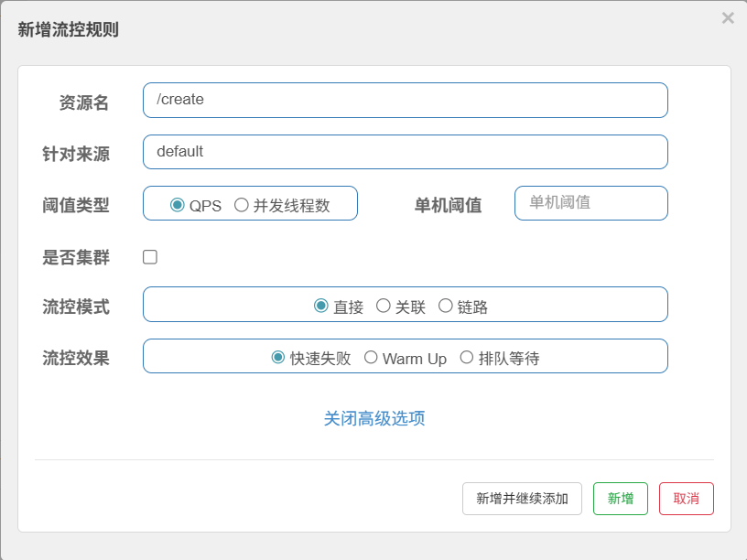The image size is (747, 560).
Task: Focus the 针对来源 text field
Action: point(405,152)
